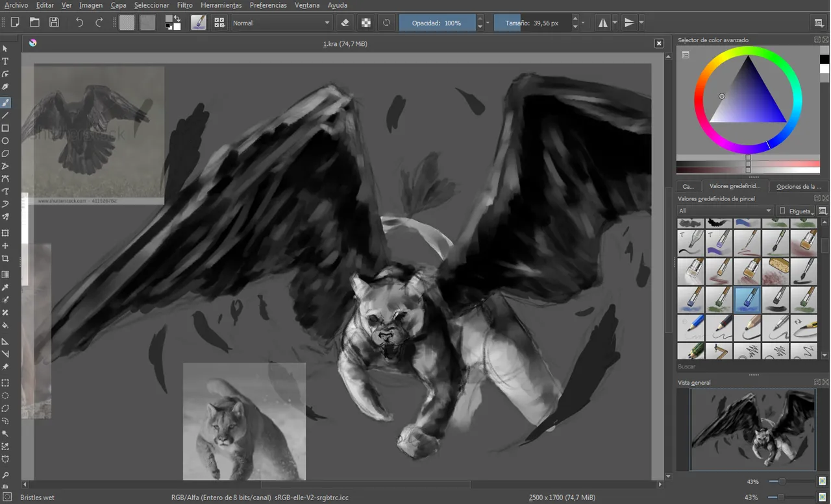This screenshot has width=831, height=504.
Task: Select the Fill bucket tool
Action: (x=5, y=326)
